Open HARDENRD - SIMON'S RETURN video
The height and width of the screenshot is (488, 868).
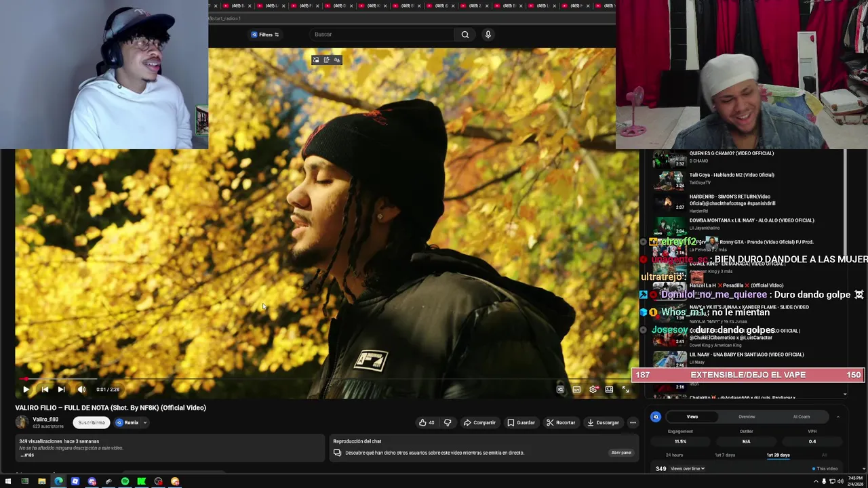point(732,200)
